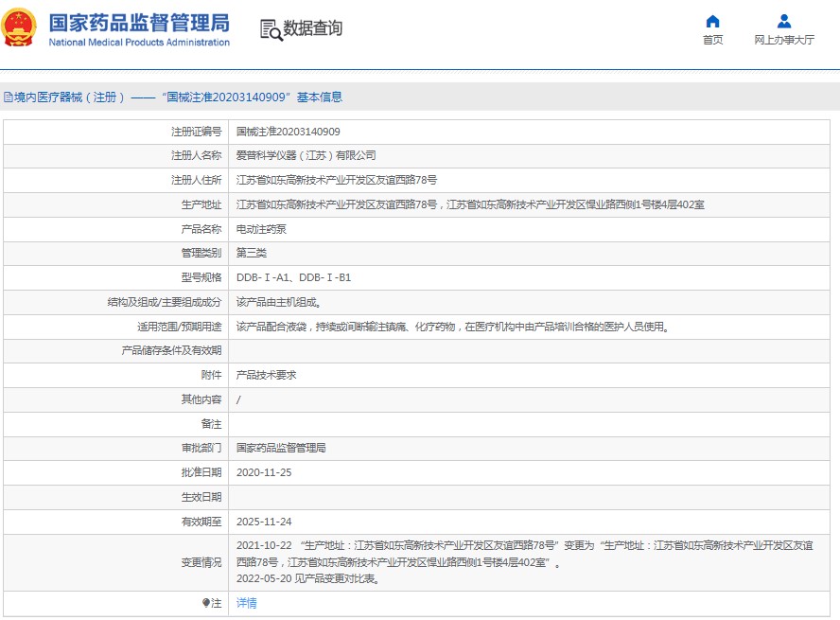This screenshot has width=840, height=620.
Task: Open the 详情 link in the 注 row
Action: pos(246,603)
